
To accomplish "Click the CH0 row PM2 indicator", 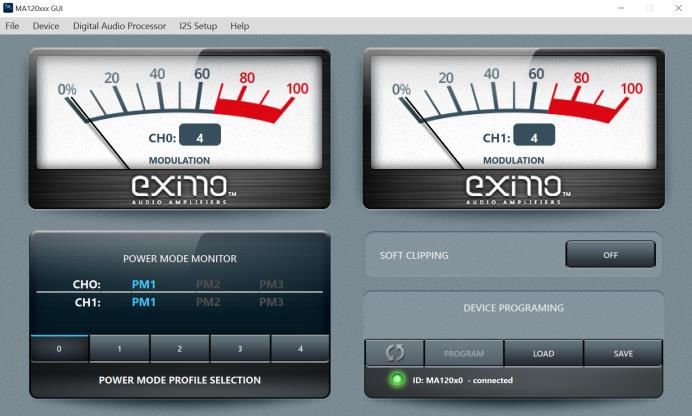I will point(208,284).
